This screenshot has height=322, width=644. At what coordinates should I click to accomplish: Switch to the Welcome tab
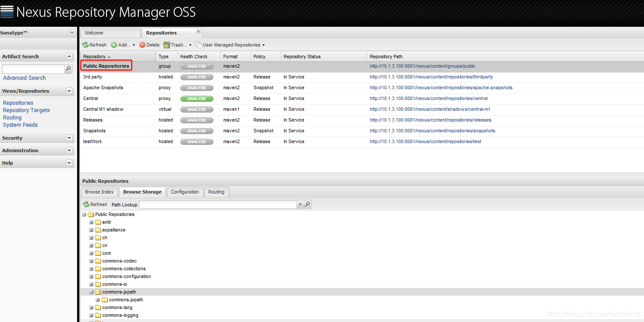click(x=111, y=33)
